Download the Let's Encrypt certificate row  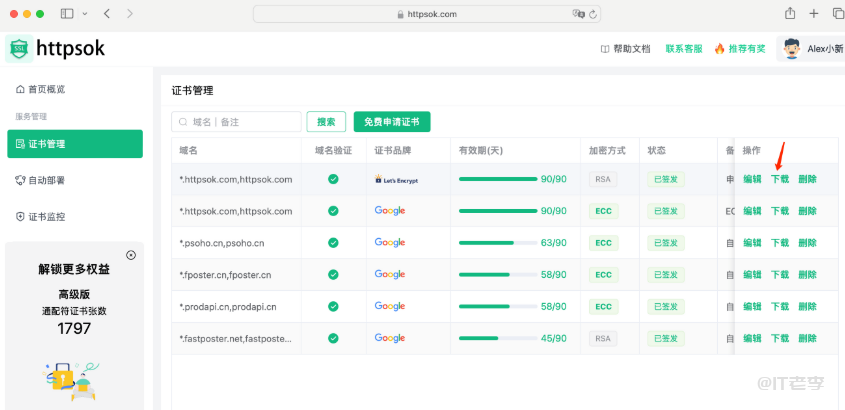pos(780,179)
